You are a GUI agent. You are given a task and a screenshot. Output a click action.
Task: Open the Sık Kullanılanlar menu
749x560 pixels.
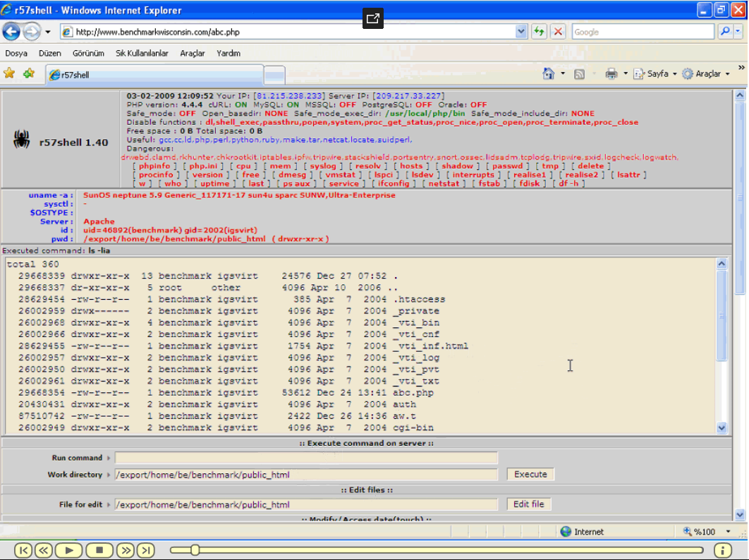tap(142, 53)
